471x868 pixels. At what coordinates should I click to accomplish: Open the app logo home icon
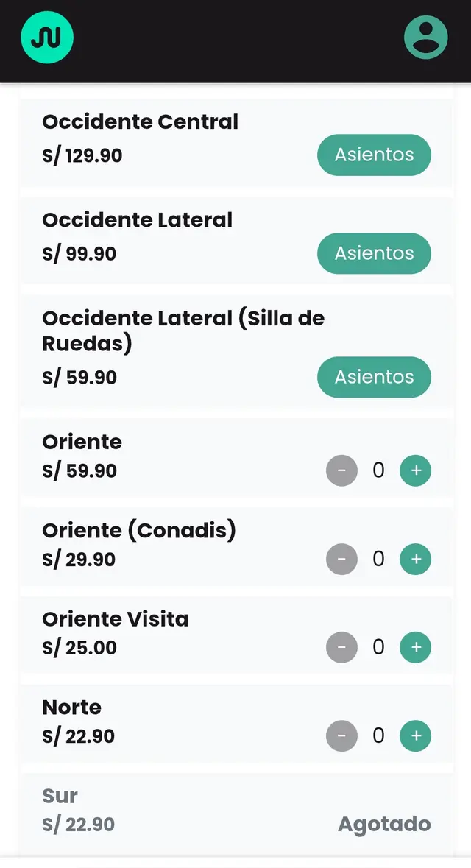coord(47,37)
